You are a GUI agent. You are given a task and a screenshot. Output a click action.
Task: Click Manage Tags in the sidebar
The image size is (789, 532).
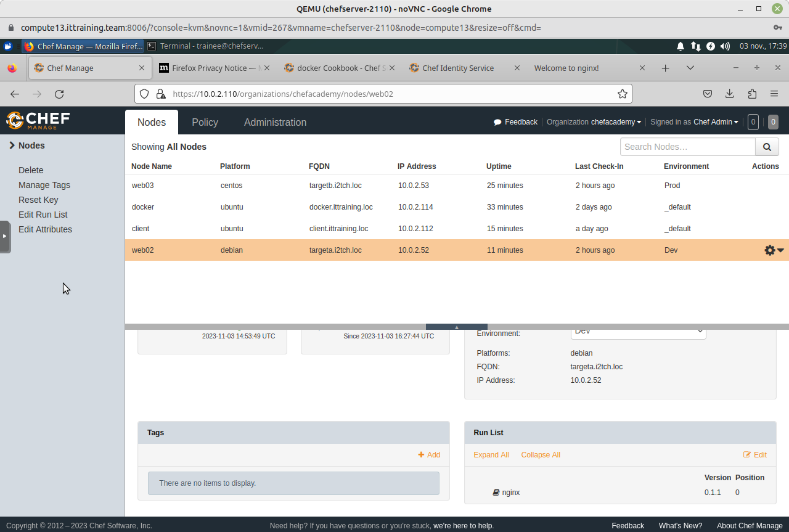[44, 185]
